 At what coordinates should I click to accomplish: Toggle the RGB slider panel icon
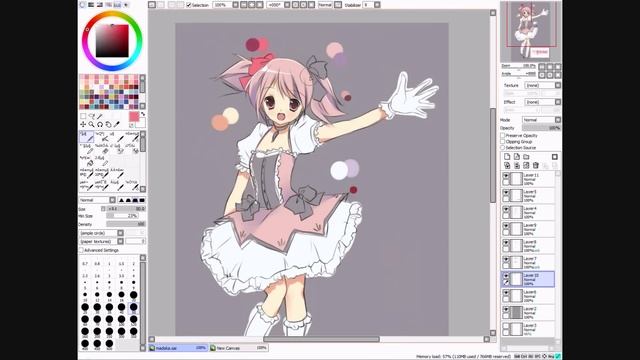click(x=91, y=5)
